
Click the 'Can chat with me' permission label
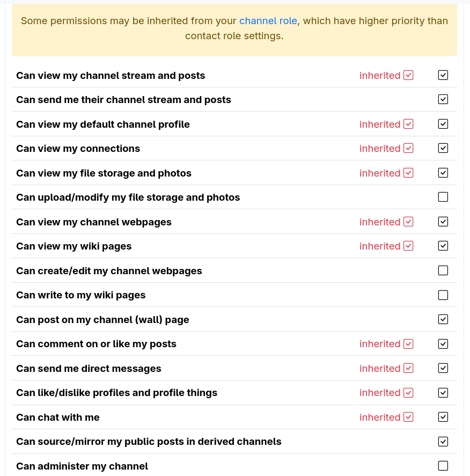point(58,418)
